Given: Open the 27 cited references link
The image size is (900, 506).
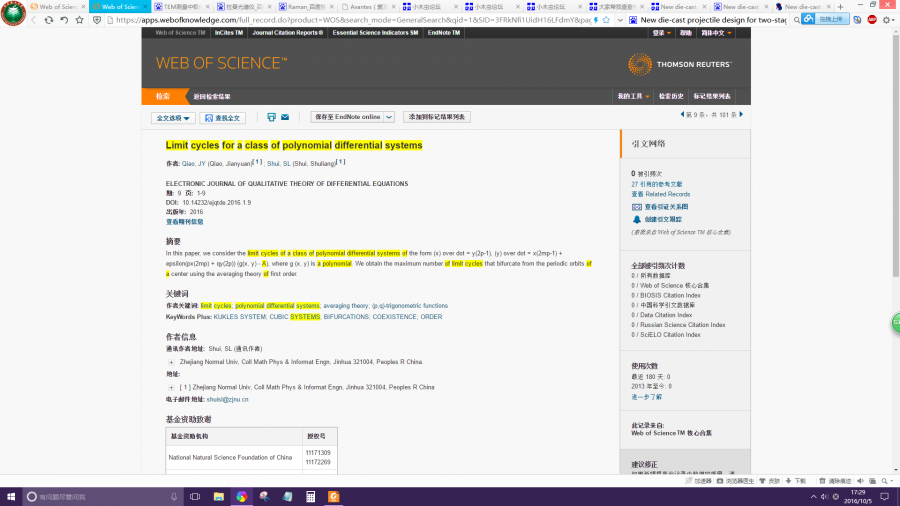Looking at the screenshot, I should [x=657, y=185].
